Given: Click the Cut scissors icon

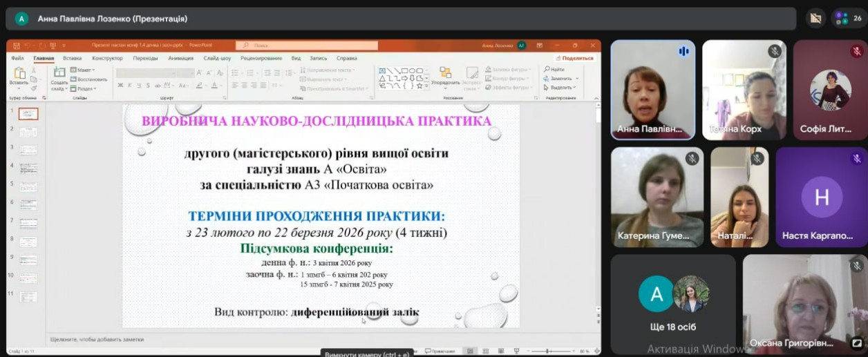Looking at the screenshot, I should click(34, 70).
